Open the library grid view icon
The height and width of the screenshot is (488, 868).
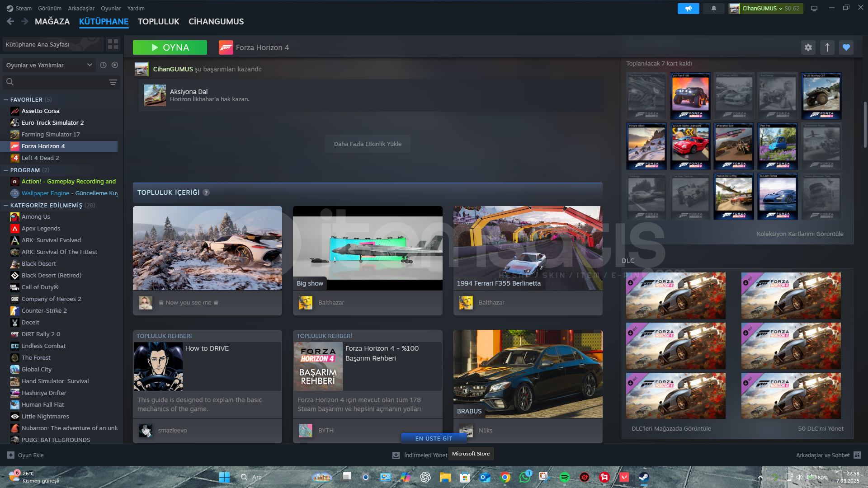pos(113,44)
